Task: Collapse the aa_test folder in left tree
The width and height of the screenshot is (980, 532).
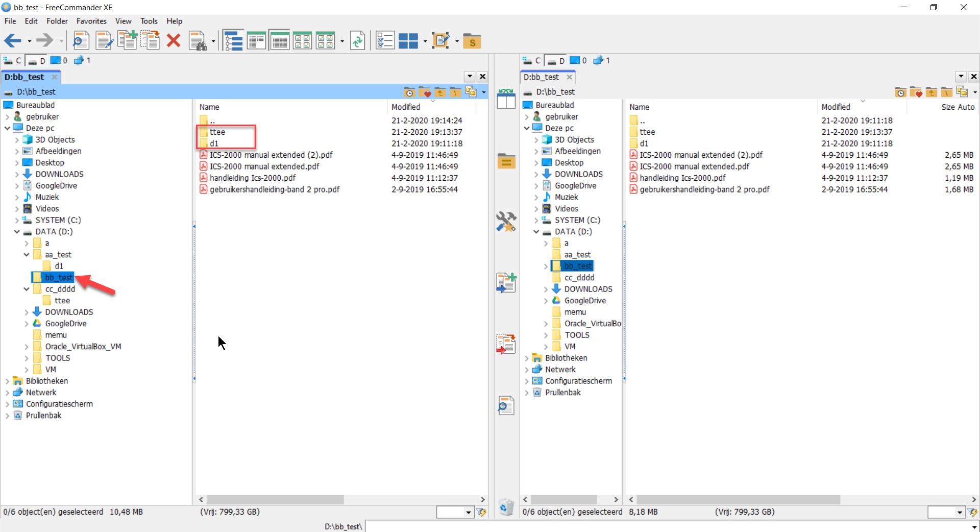Action: 27,255
